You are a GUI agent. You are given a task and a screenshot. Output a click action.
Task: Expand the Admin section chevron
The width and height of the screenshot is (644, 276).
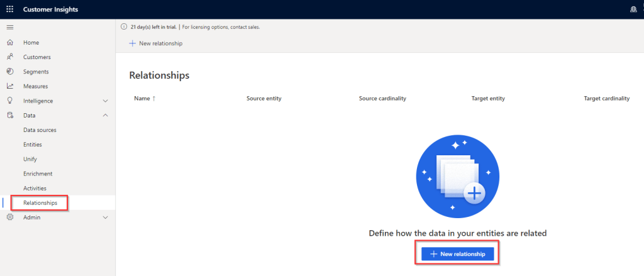tap(105, 218)
